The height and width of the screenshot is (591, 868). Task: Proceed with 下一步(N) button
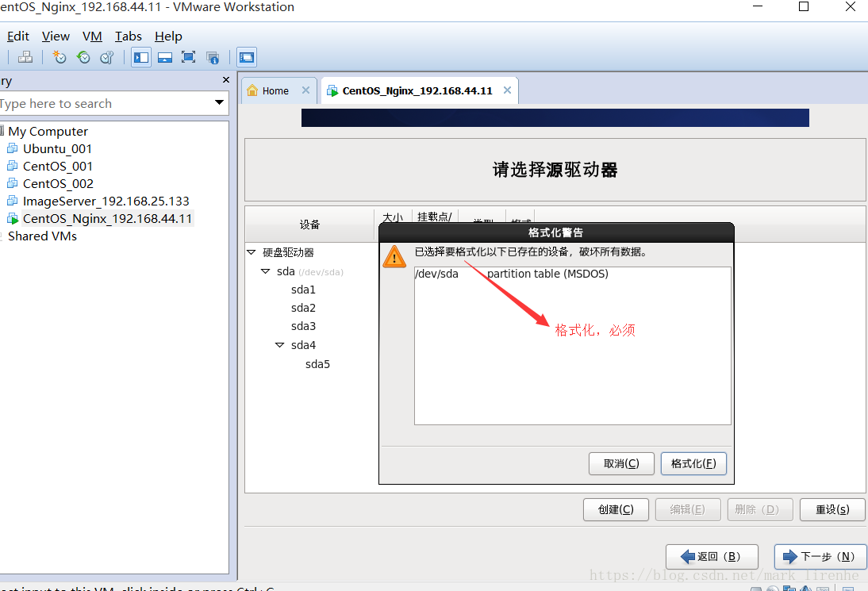(820, 557)
